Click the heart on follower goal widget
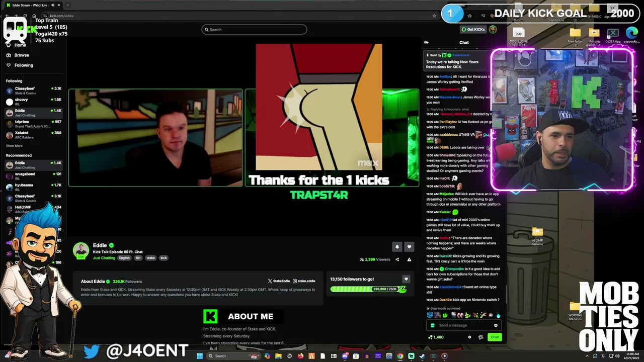 pyautogui.click(x=406, y=279)
